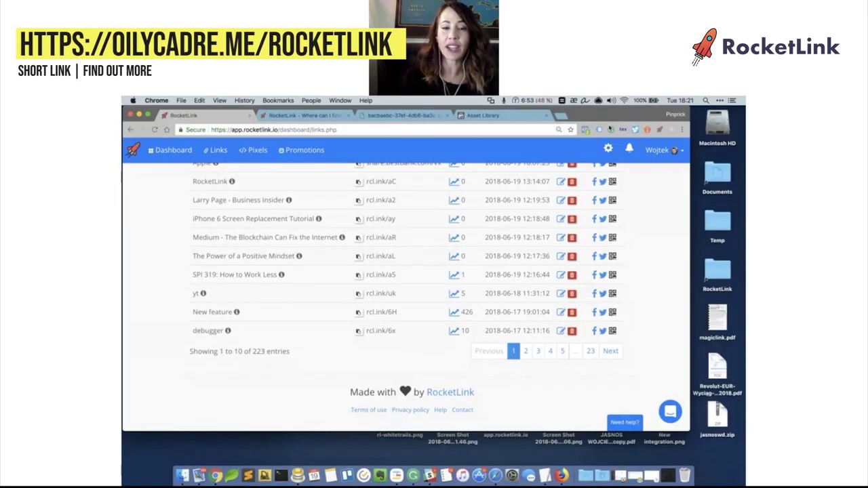
Task: View stats chart for New feature row
Action: pos(454,312)
